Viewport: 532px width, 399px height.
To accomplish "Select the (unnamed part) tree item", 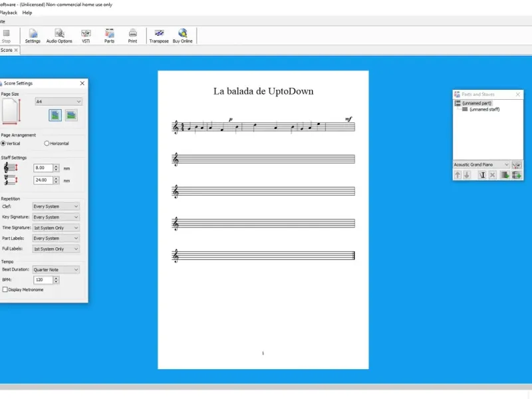I will tap(477, 103).
